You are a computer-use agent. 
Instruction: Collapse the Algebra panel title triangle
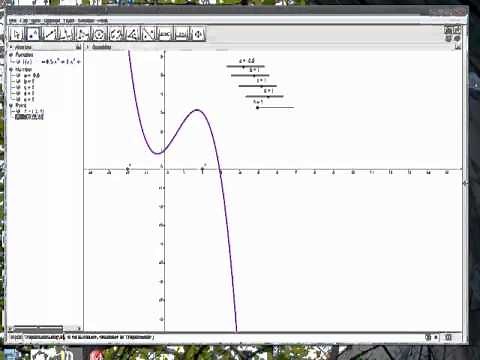11,47
